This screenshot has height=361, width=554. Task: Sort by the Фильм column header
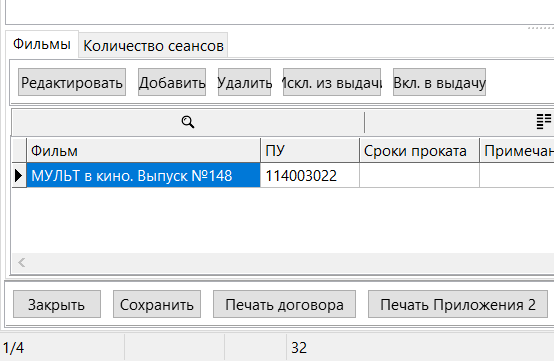click(x=143, y=151)
